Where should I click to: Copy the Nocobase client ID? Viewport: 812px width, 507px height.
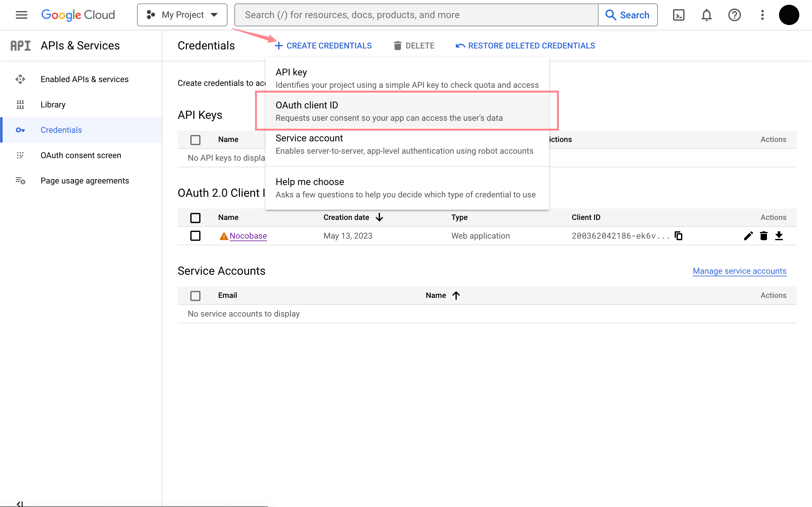(678, 236)
